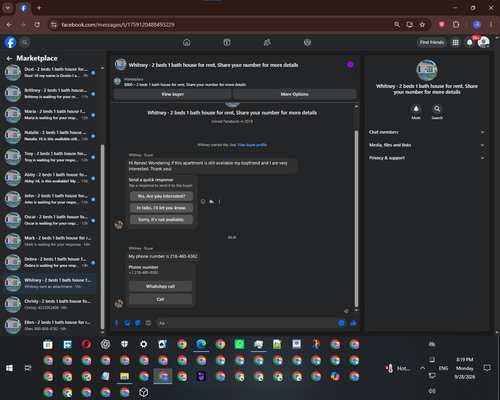Send a thumbs-up like
The height and width of the screenshot is (400, 500).
353,323
